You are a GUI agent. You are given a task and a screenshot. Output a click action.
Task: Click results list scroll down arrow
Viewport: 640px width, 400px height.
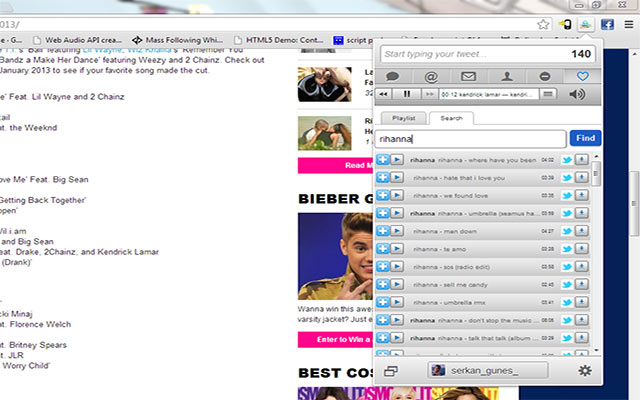coord(596,350)
